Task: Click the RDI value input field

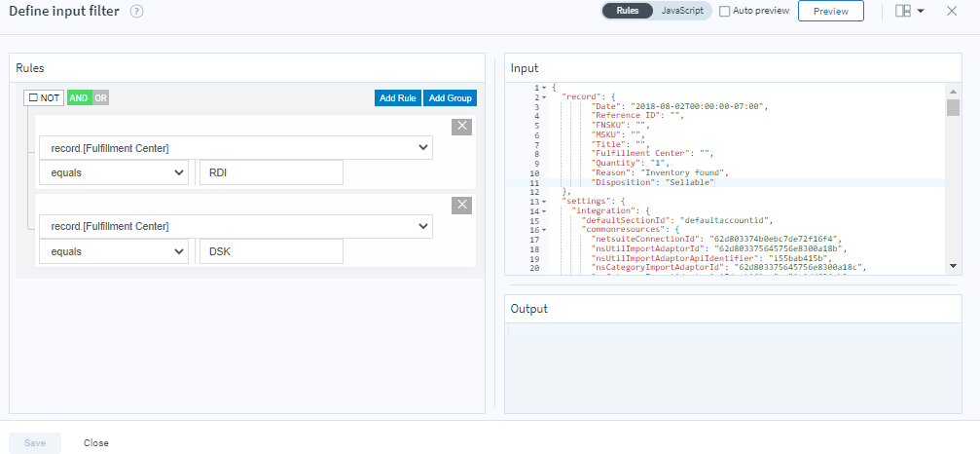Action: point(272,172)
